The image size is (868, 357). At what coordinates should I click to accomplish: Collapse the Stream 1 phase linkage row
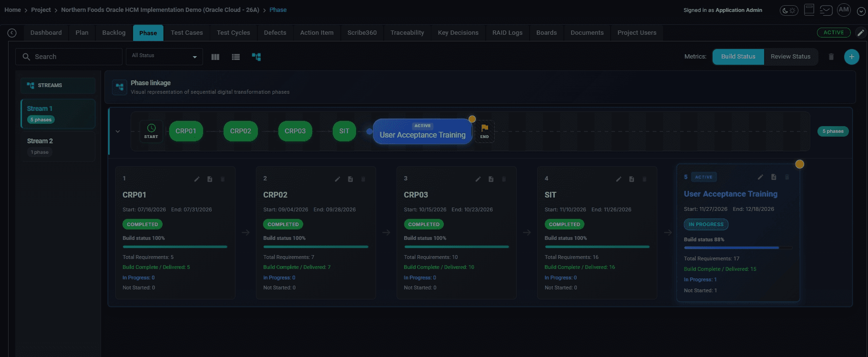click(x=118, y=131)
